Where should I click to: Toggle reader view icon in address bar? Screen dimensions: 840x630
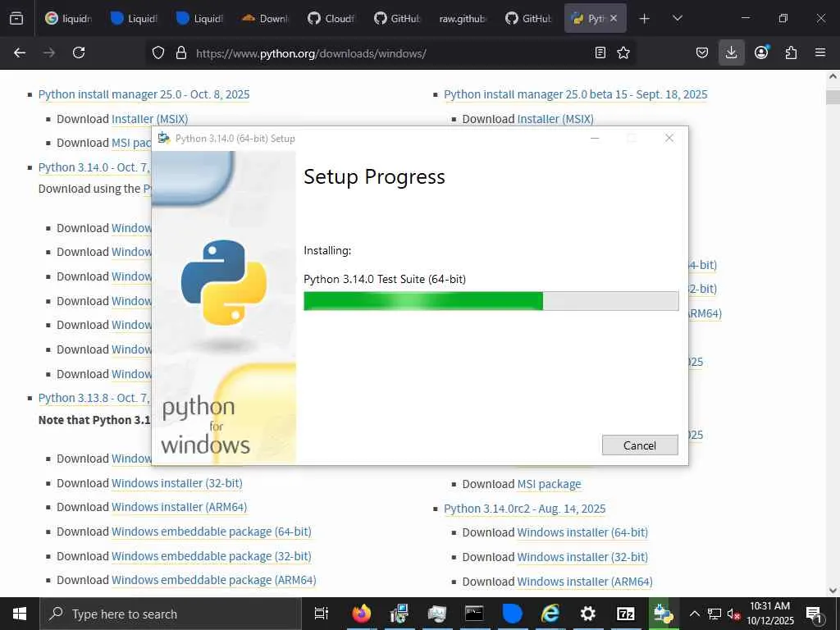(600, 52)
